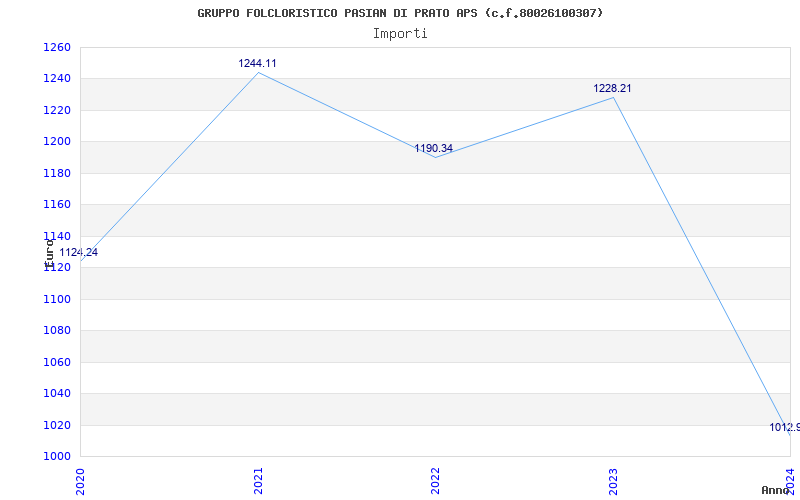This screenshot has height=500, width=800.
Task: Click the 1180 y-axis tick label
Action: [57, 173]
